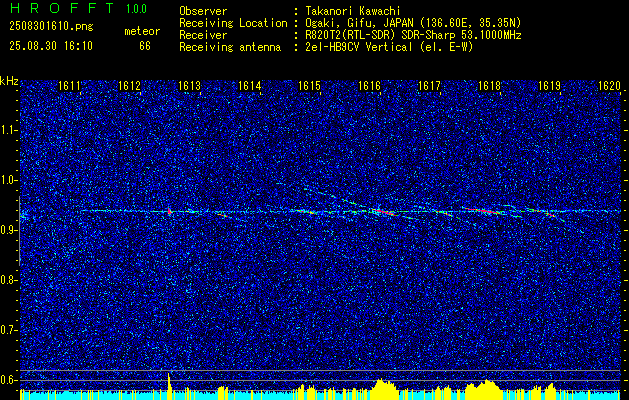Viewport: 629px width, 400px height.
Task: Select the receiver text R820T2(RTL-SDR) SDR-Sharp 53.1000MHz
Action: click(x=414, y=35)
